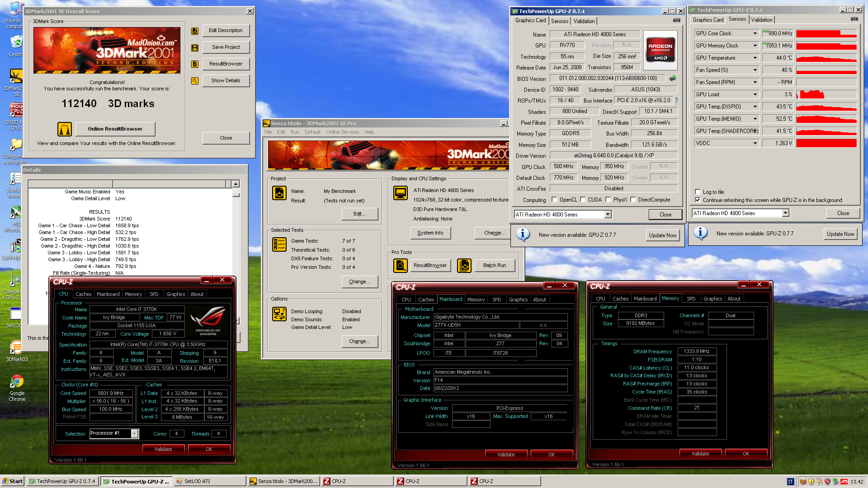Click the Batch Run icon in Pro Tools
This screenshot has height=488, width=868.
pyautogui.click(x=464, y=266)
